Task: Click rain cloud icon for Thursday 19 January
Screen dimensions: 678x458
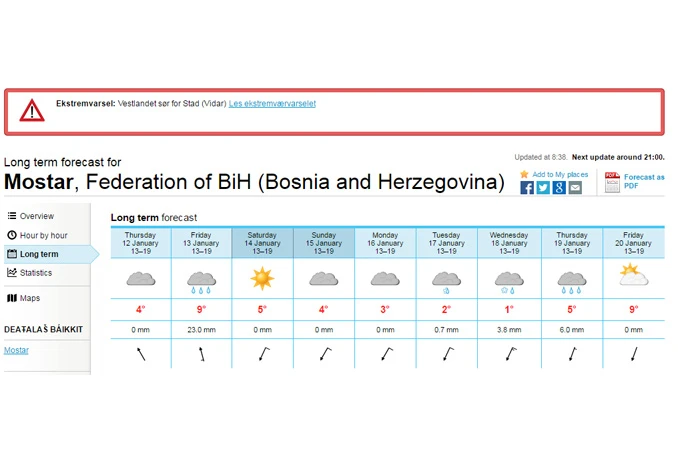Action: [572, 282]
